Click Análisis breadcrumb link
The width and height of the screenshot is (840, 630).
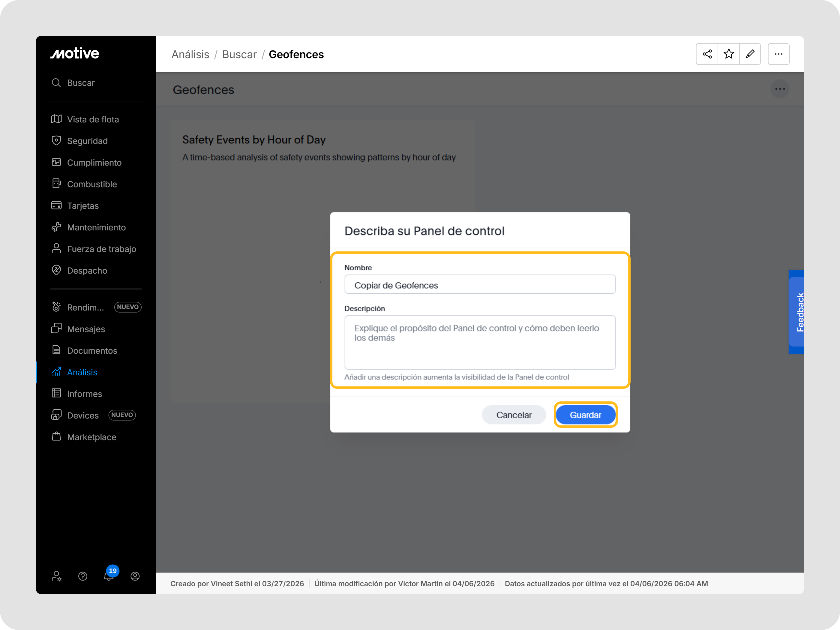point(190,54)
